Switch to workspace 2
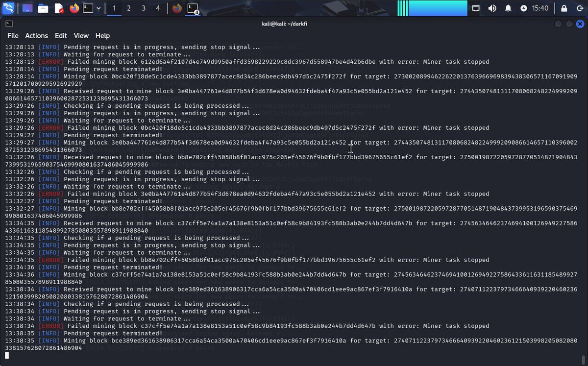 click(129, 8)
